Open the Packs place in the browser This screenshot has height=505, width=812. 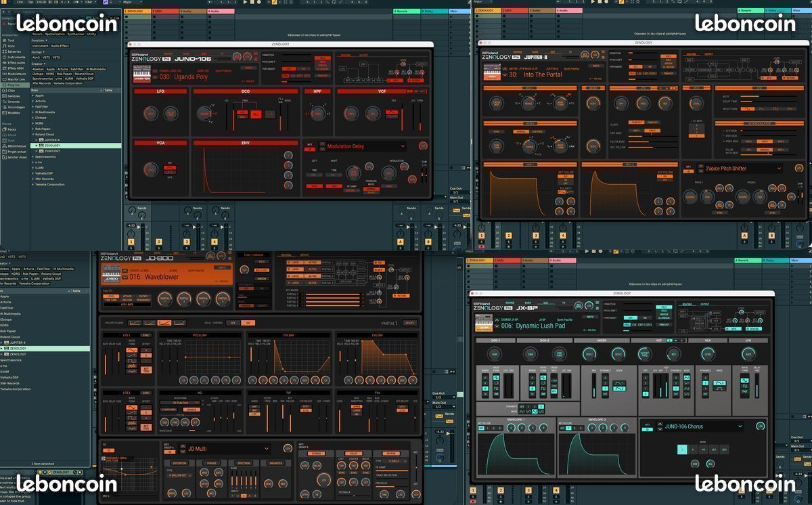click(9, 129)
